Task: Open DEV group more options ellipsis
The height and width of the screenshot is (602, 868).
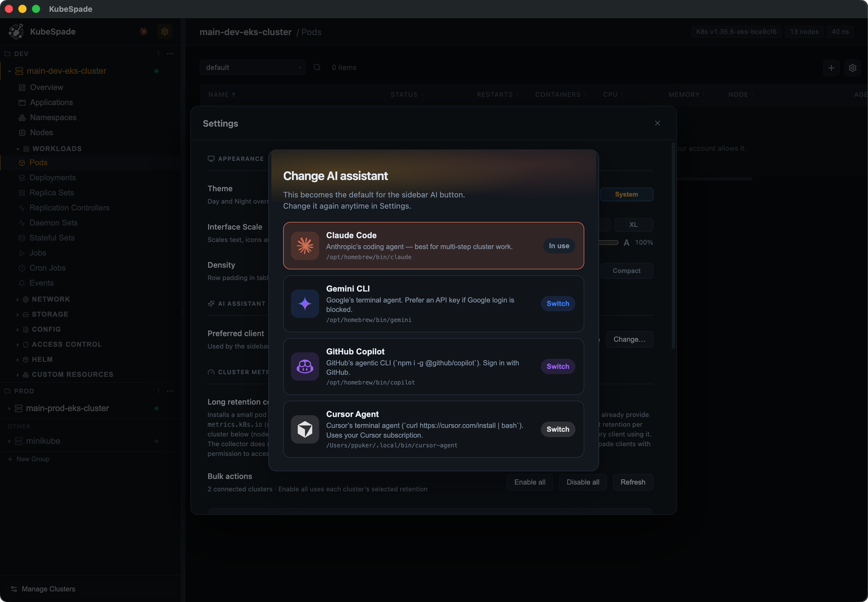Action: (x=170, y=54)
